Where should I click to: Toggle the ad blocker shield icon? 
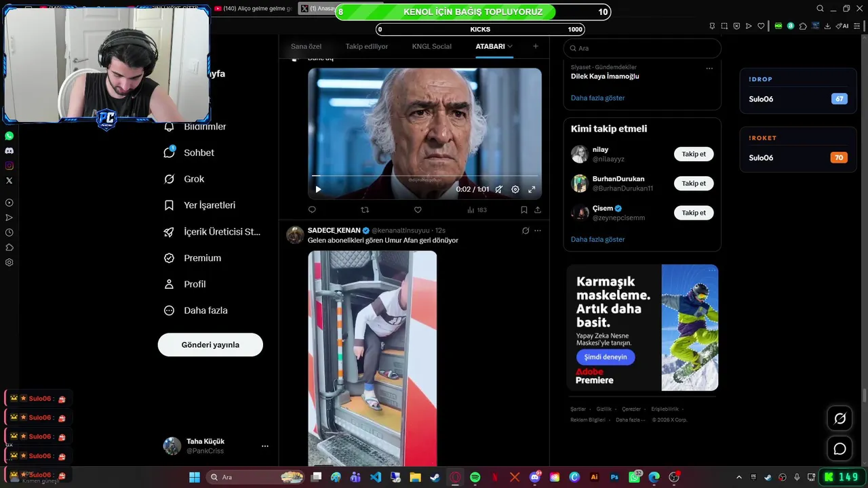tap(736, 26)
